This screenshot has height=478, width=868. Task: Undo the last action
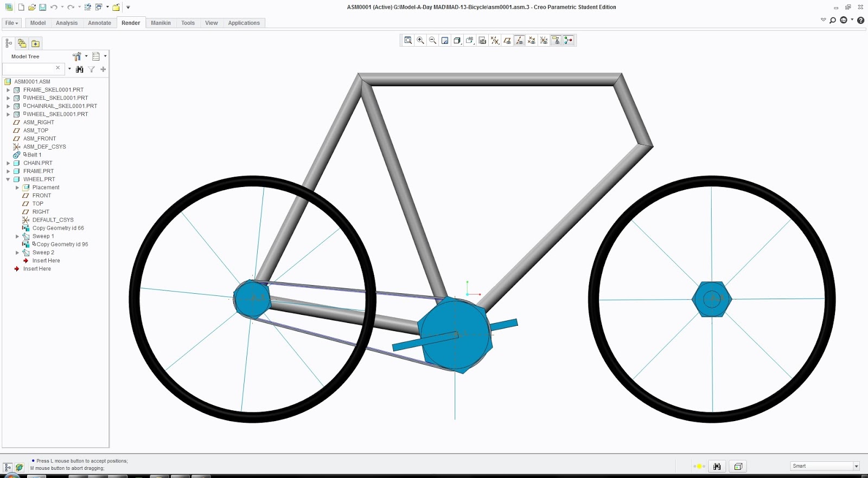coord(54,7)
